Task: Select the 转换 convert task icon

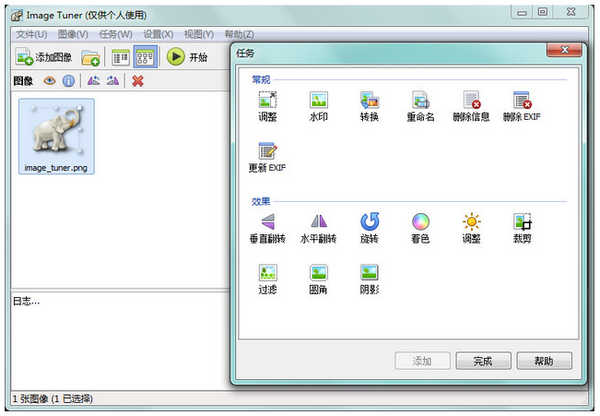Action: 369,106
